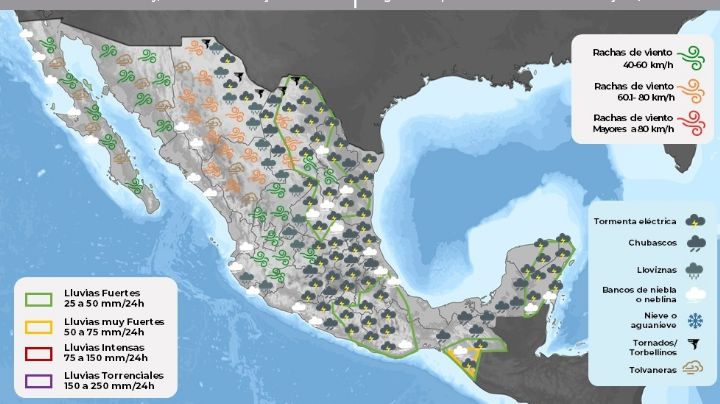Click the 'Tornados/ Torbellinos' legend text
720x404 pixels.
click(653, 348)
